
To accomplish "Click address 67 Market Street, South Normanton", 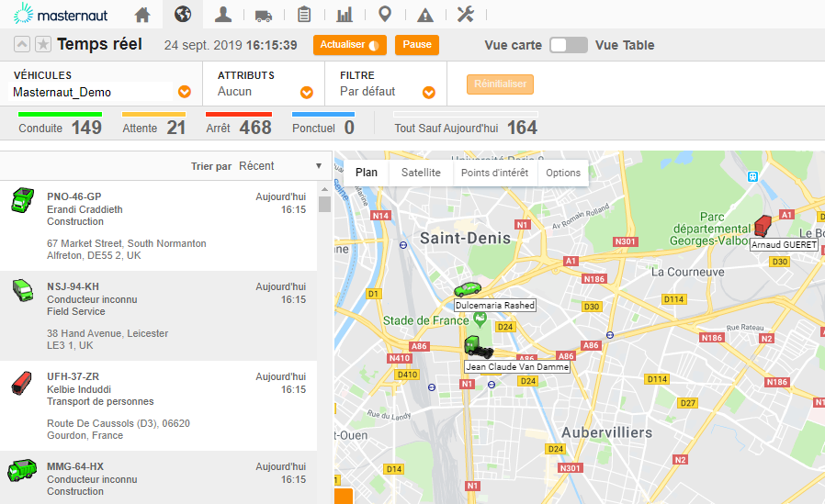I will (126, 243).
